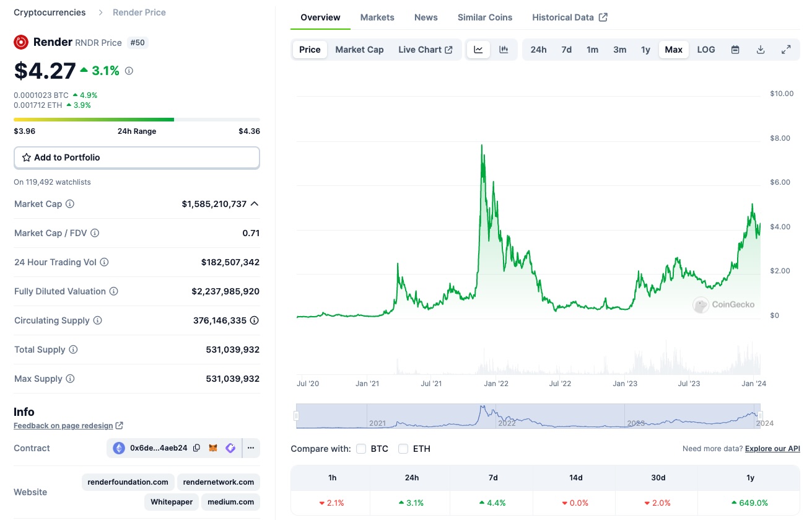Switch chart to Market Cap view
Image resolution: width=812 pixels, height=520 pixels.
pyautogui.click(x=359, y=50)
